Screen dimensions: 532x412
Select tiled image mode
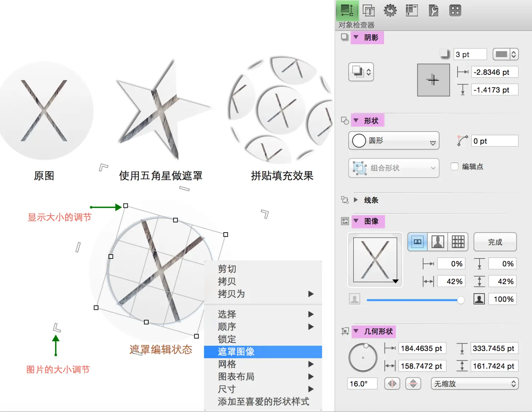458,242
